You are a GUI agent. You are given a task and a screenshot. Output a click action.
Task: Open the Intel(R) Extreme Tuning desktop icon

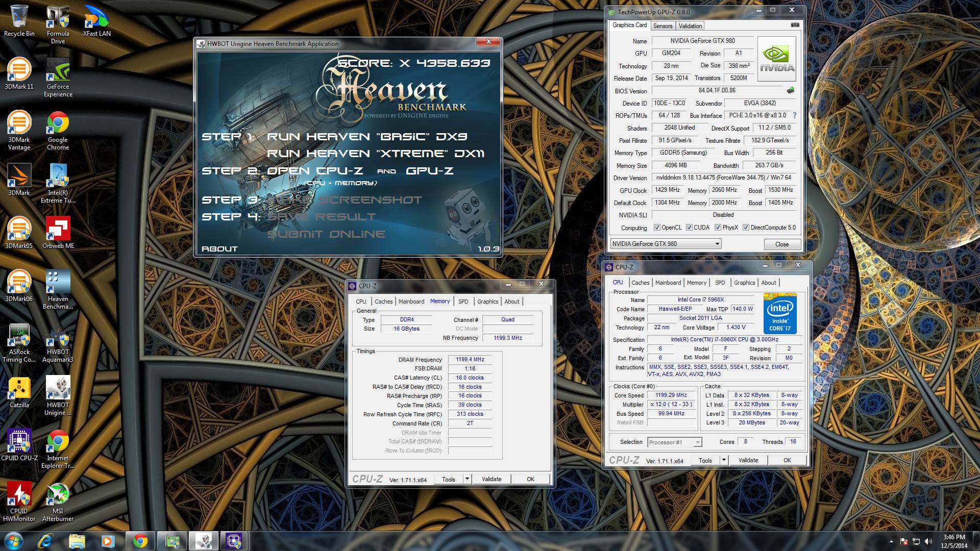pos(58,184)
